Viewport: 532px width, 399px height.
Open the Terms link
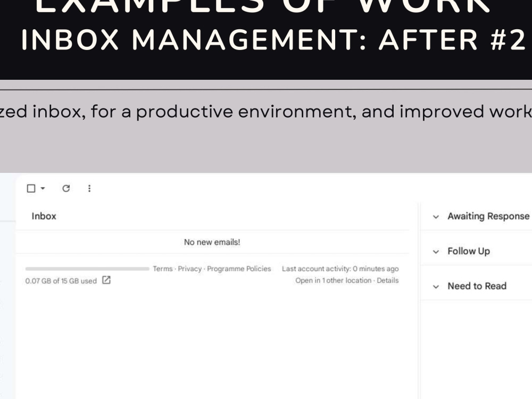point(163,269)
